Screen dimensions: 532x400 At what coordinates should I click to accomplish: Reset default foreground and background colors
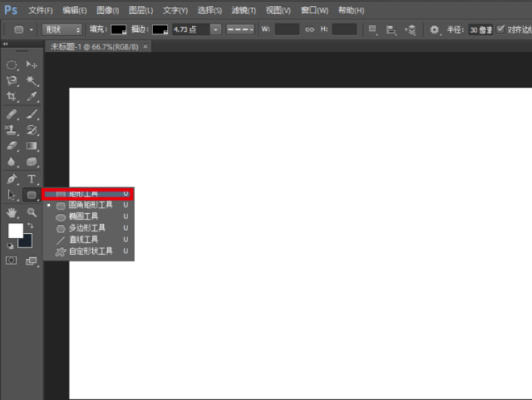click(x=10, y=246)
